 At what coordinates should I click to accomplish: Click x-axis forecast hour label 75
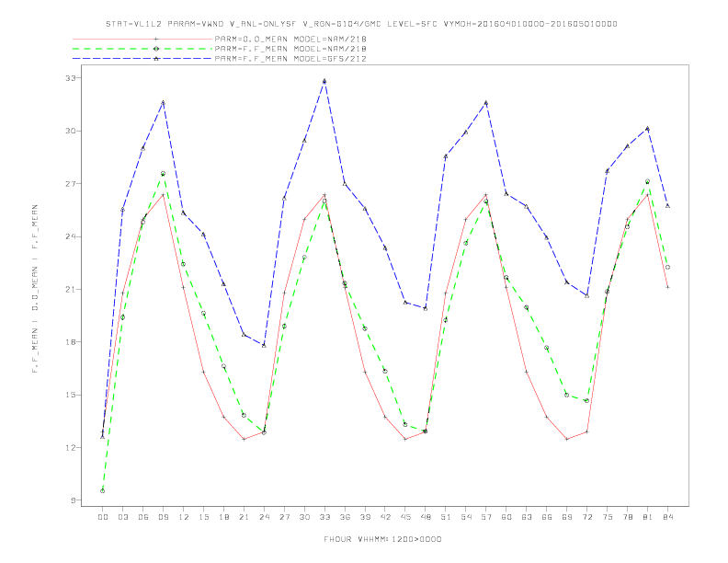click(x=608, y=517)
